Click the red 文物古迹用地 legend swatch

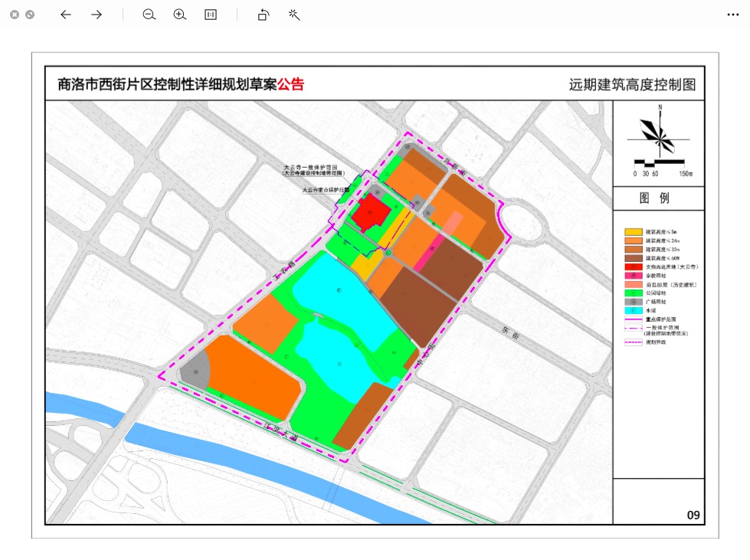(634, 267)
